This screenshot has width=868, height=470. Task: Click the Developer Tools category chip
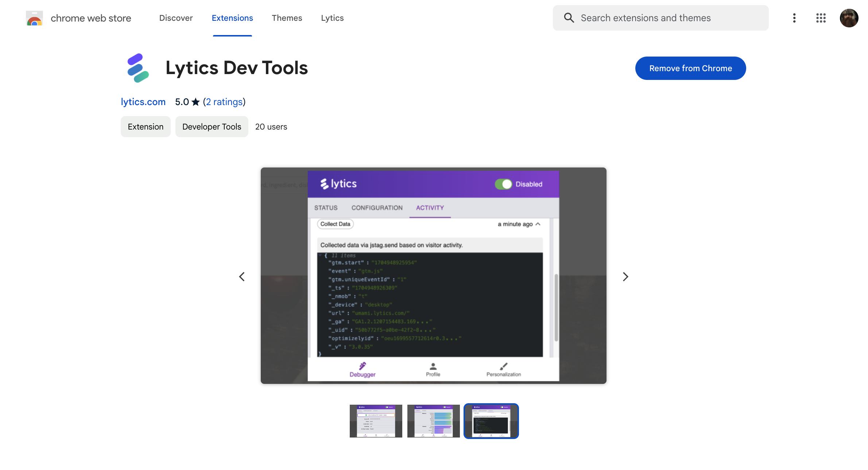pos(212,127)
